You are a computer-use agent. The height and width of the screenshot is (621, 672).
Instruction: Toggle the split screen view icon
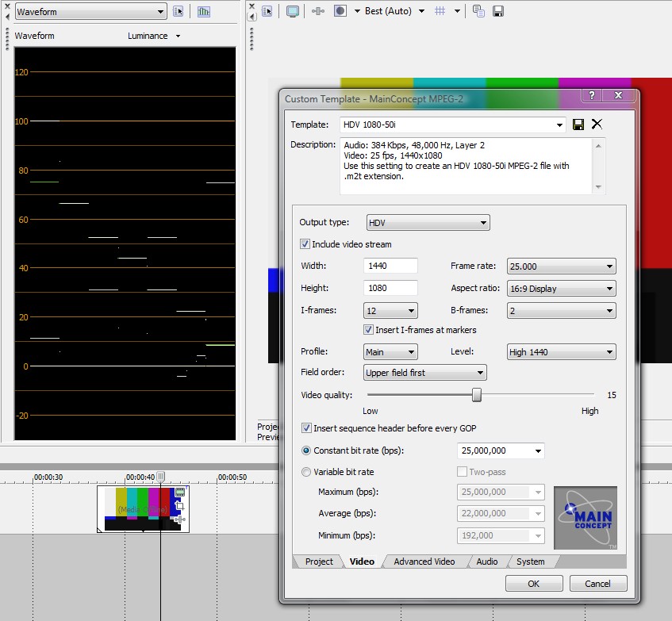click(x=340, y=11)
